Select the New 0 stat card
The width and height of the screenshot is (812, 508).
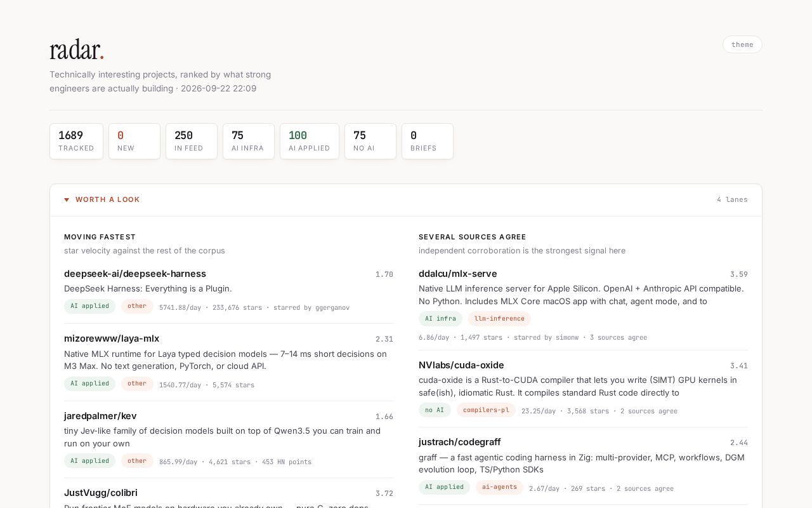(x=134, y=141)
